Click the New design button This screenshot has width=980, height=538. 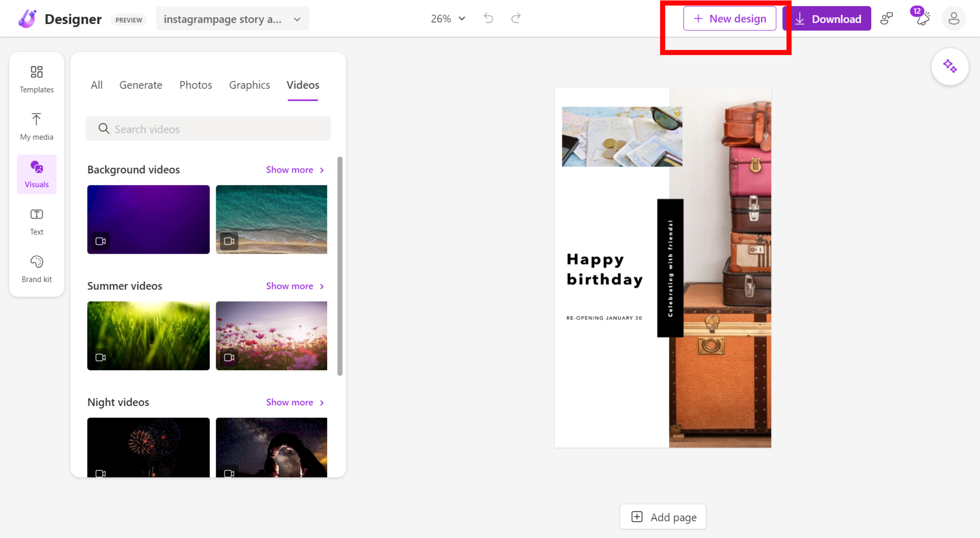click(x=729, y=18)
